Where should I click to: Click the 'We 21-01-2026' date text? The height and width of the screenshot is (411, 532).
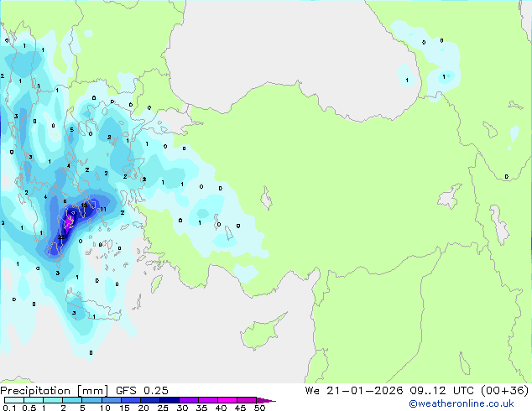click(x=354, y=391)
